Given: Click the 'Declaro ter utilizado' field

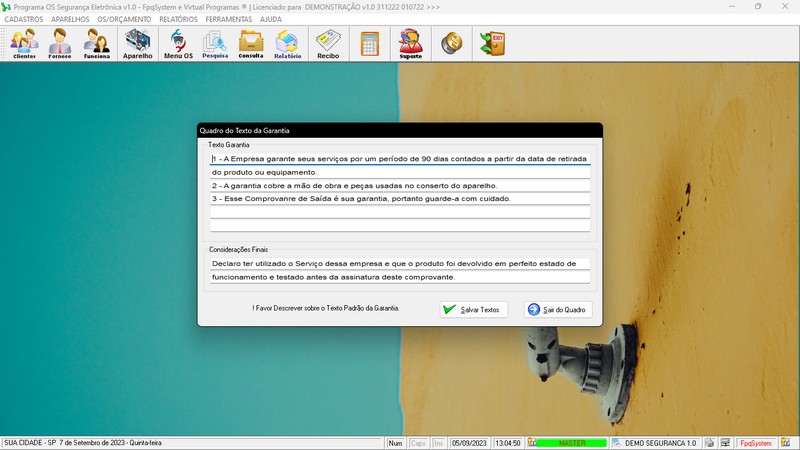Looking at the screenshot, I should point(400,264).
